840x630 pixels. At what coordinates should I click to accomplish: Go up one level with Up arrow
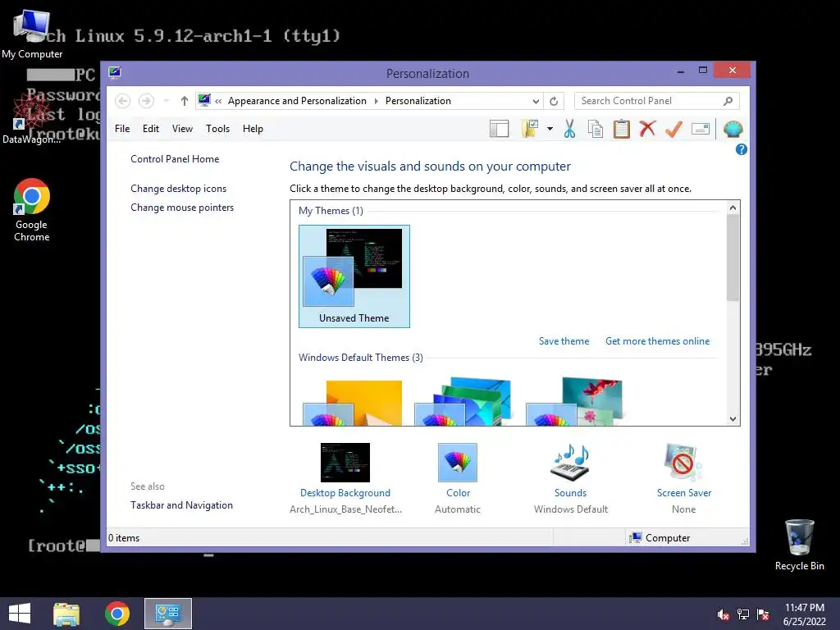185,101
